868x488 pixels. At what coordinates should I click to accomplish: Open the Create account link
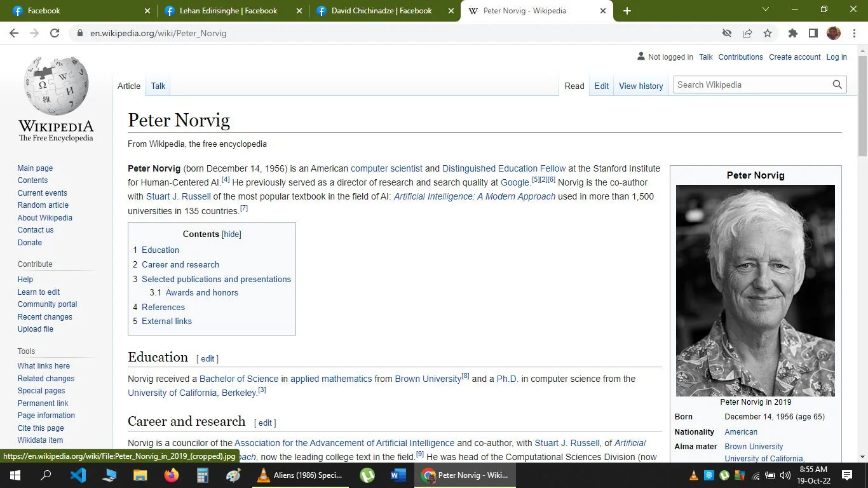coord(795,57)
